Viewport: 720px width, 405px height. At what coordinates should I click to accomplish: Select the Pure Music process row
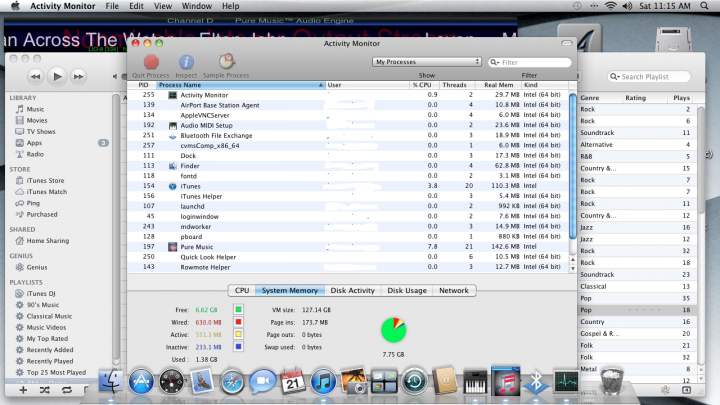[348, 247]
